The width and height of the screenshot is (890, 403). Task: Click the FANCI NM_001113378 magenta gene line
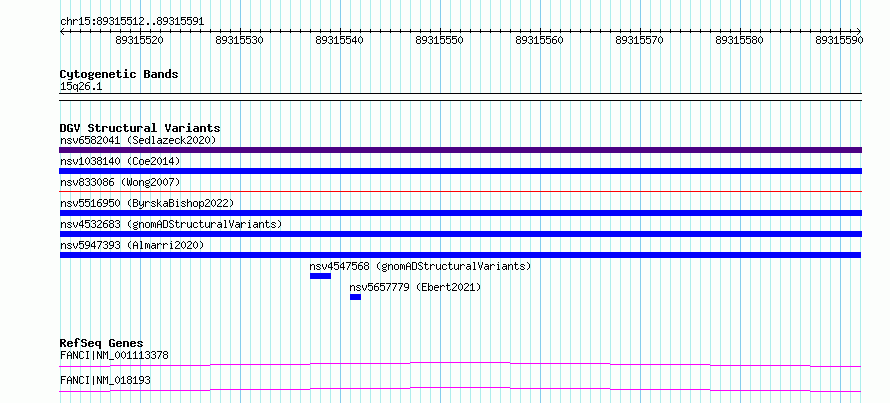click(x=460, y=364)
